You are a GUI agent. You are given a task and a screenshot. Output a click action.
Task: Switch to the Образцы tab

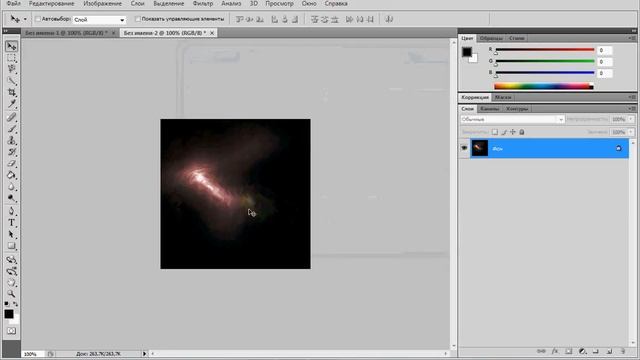(x=491, y=38)
